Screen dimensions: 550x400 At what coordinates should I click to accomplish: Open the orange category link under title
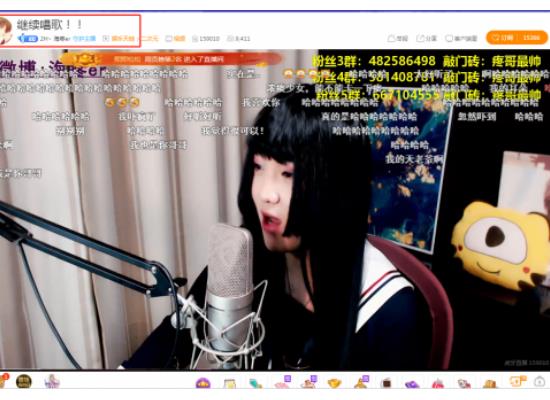pyautogui.click(x=123, y=39)
